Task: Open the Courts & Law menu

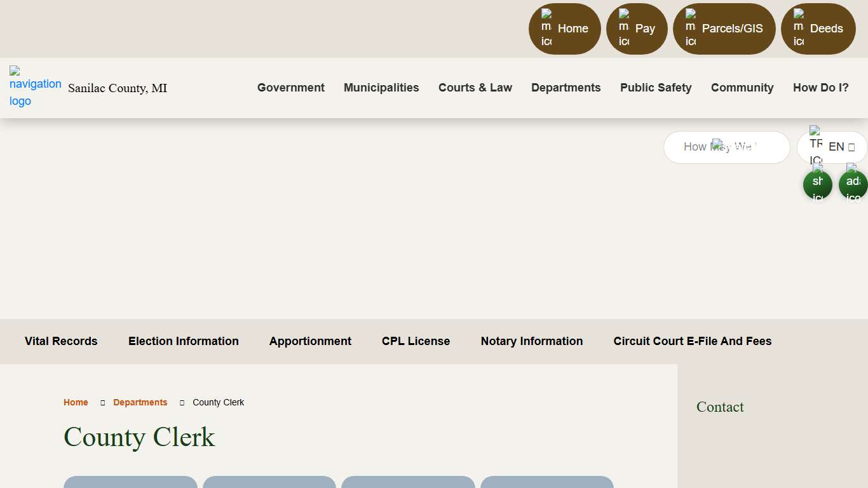Action: [475, 88]
